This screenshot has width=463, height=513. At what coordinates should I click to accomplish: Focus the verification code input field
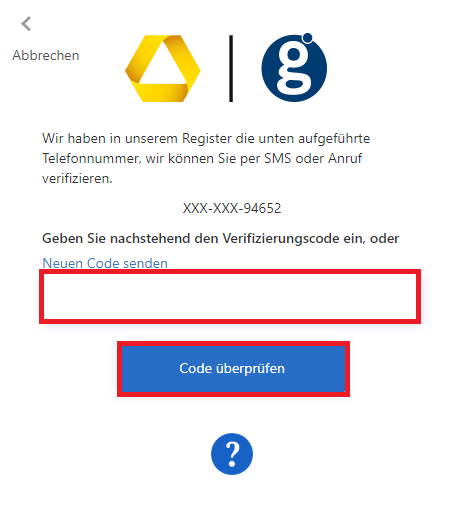point(230,297)
